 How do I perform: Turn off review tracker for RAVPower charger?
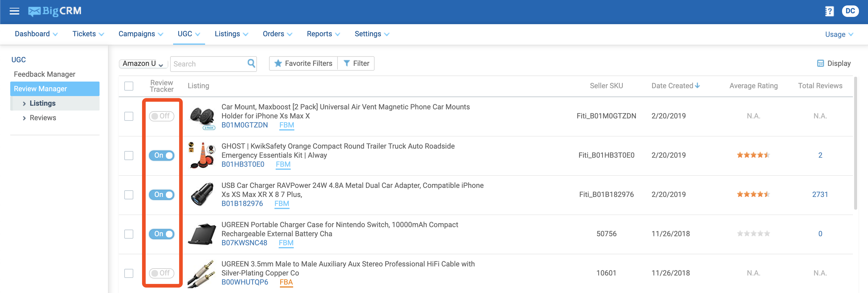click(x=162, y=195)
